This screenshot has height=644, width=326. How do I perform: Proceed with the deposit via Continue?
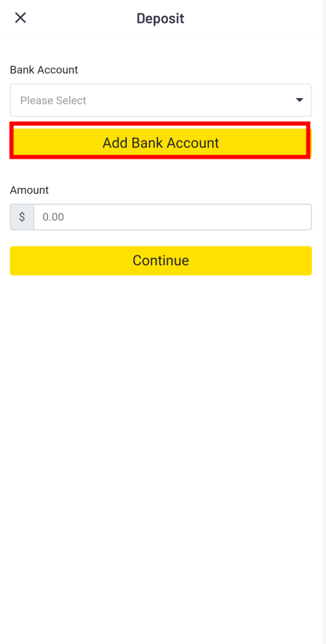161,260
